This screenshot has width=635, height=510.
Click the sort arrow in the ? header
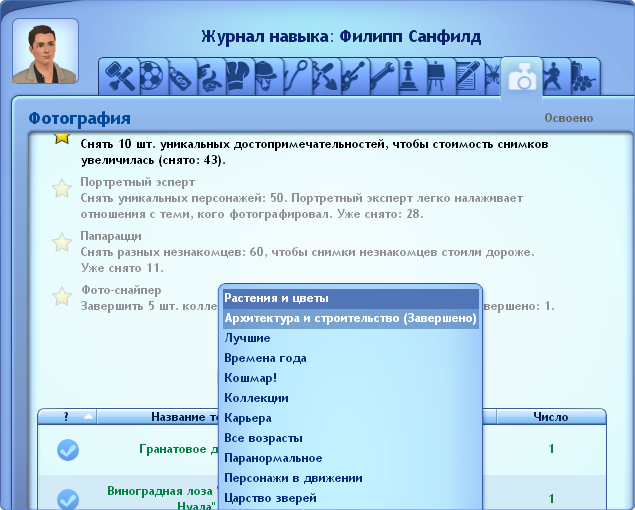(x=89, y=416)
